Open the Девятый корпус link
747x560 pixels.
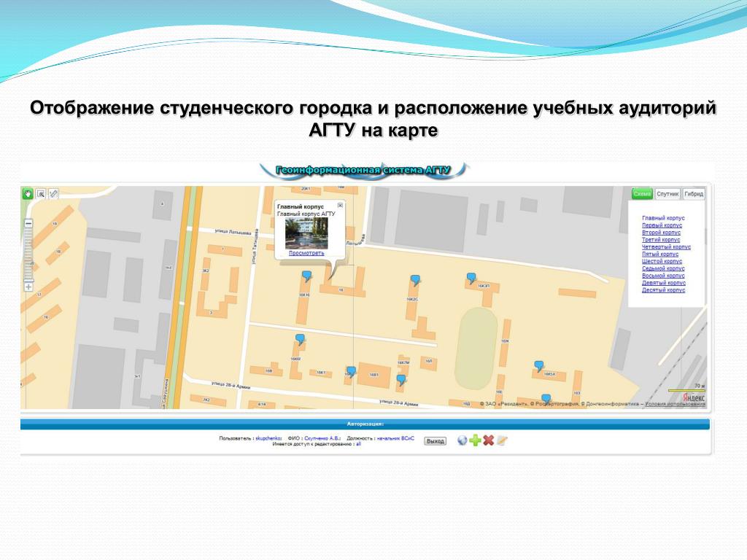[x=664, y=282]
